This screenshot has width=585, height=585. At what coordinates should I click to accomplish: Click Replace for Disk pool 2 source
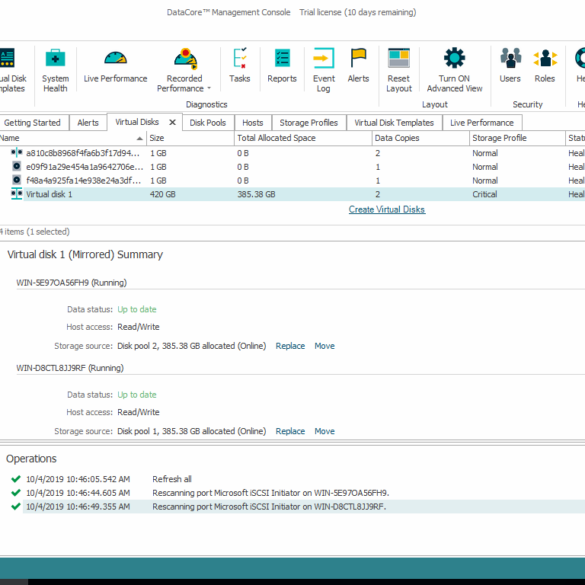click(290, 346)
